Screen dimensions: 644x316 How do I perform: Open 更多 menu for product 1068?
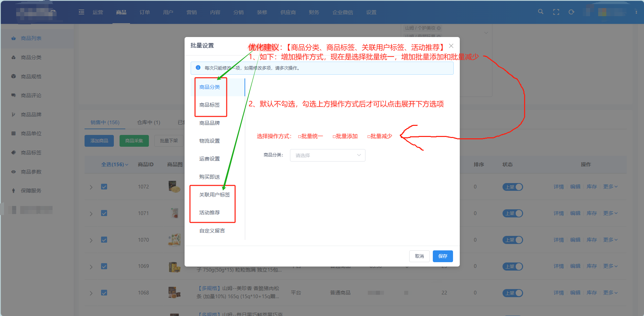(610, 292)
